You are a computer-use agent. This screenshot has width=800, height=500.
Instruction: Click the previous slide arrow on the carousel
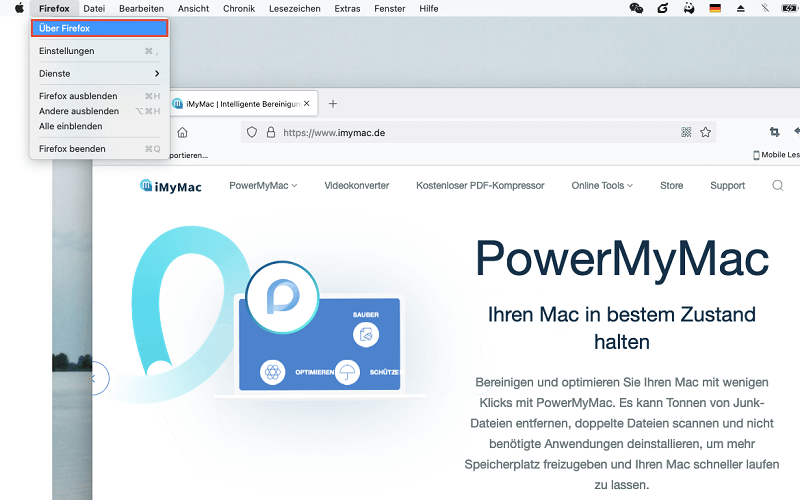coord(96,379)
